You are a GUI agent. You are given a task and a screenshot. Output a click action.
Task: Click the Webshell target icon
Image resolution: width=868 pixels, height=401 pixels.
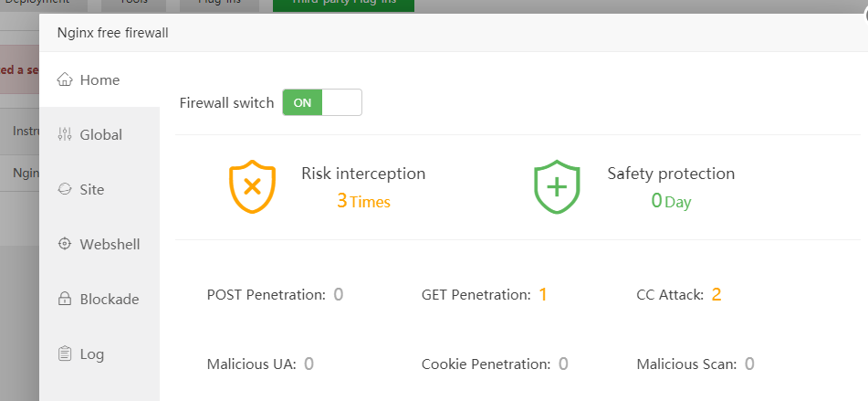[x=64, y=245]
